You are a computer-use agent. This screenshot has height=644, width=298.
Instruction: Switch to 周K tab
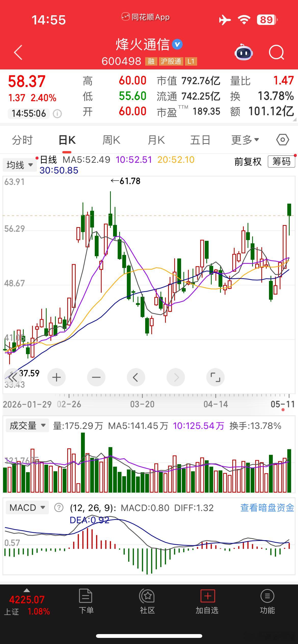pyautogui.click(x=111, y=140)
